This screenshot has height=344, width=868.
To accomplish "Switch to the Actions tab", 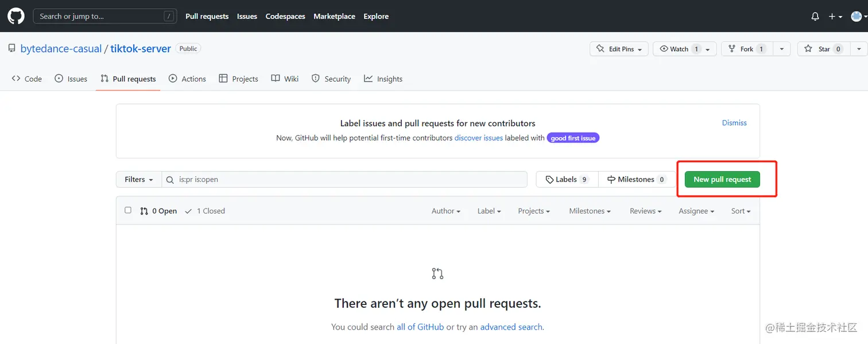I will point(187,79).
